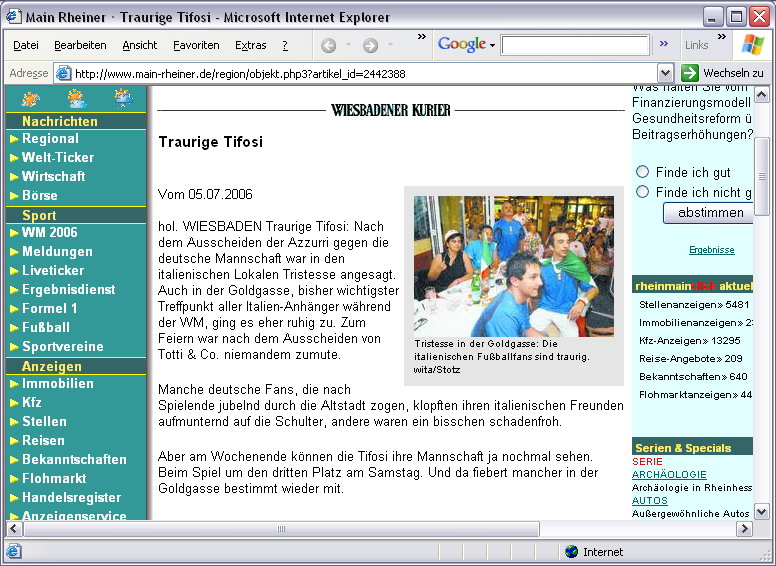Click the address bar URL field
The height and width of the screenshot is (566, 776).
click(x=365, y=74)
